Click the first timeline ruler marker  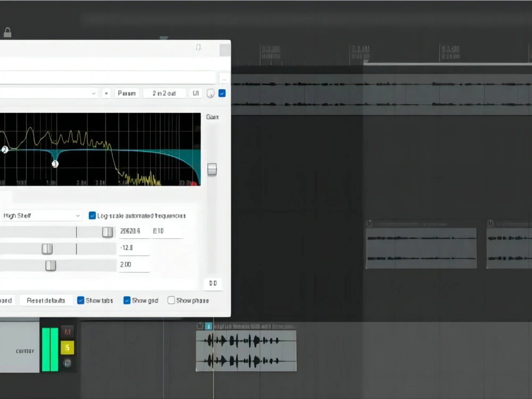tap(271, 53)
